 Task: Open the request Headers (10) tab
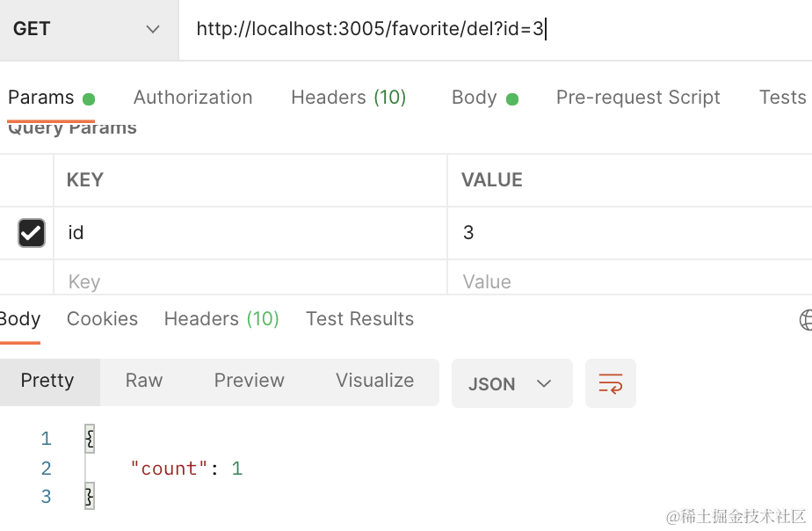coord(348,98)
